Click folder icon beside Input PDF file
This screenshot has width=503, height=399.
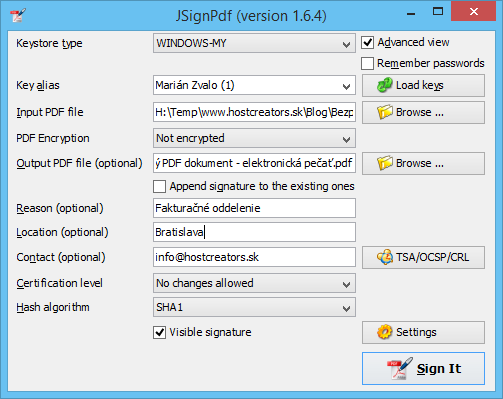click(x=385, y=112)
